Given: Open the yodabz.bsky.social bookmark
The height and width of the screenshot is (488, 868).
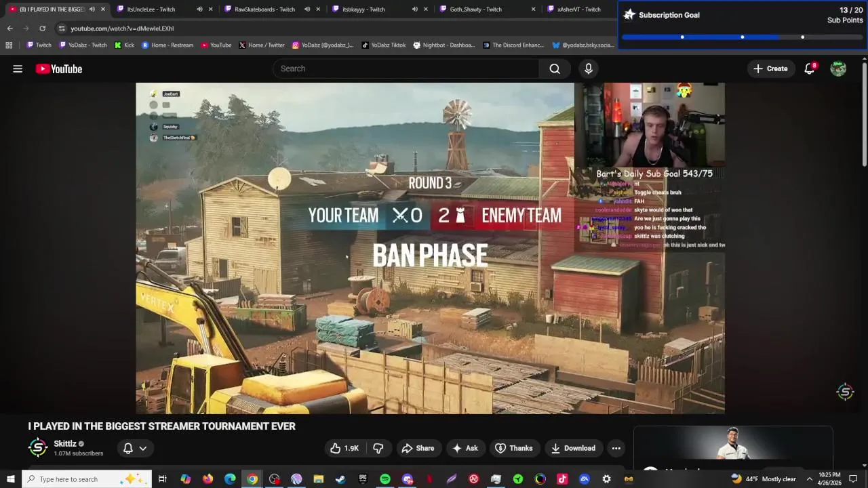Looking at the screenshot, I should point(583,45).
